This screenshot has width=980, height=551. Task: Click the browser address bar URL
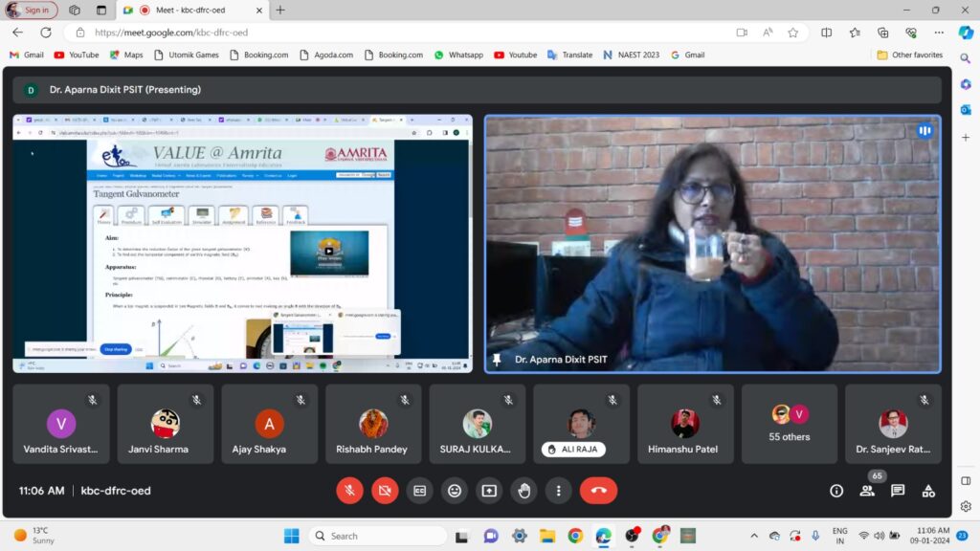(383, 32)
